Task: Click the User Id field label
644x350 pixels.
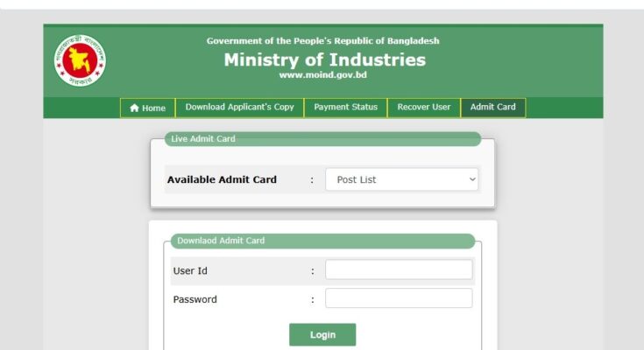Action: 189,271
